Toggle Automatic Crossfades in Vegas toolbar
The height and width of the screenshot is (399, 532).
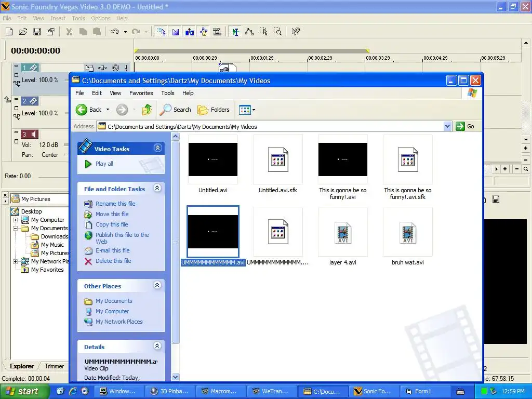[176, 32]
